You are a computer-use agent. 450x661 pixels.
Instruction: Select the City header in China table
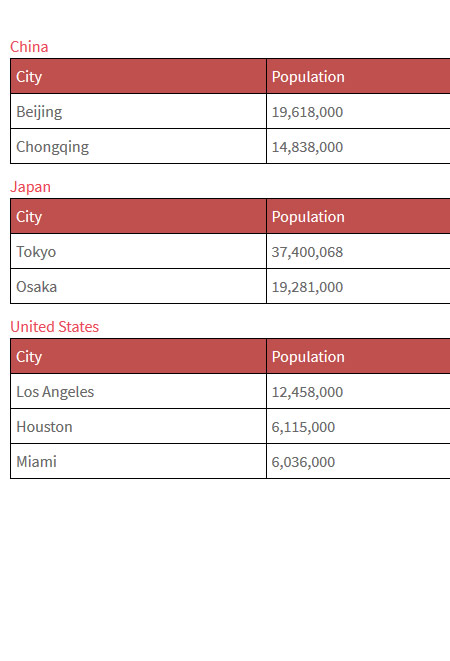pyautogui.click(x=138, y=76)
